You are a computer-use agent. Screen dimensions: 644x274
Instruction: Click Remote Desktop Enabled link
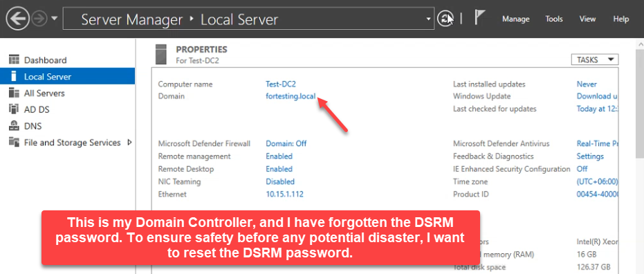click(279, 169)
